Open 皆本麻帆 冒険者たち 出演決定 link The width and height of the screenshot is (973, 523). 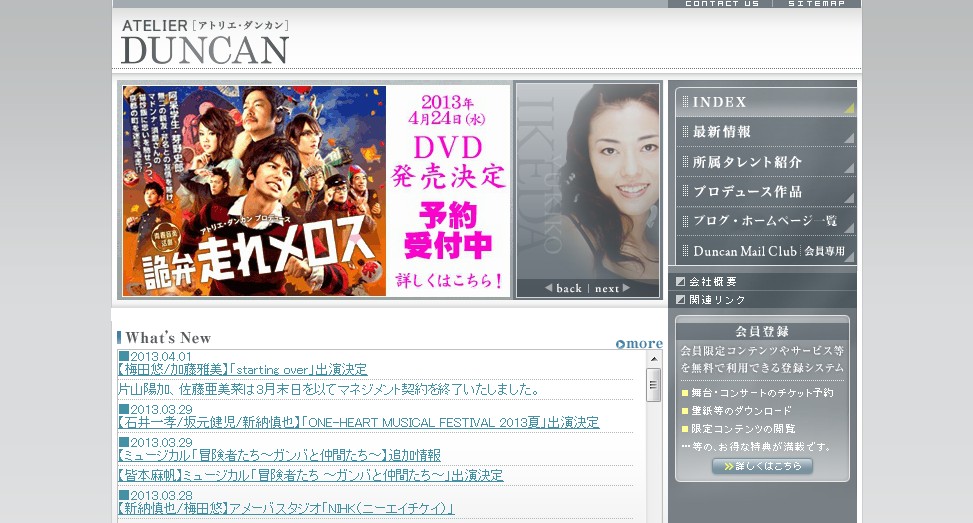coord(310,475)
